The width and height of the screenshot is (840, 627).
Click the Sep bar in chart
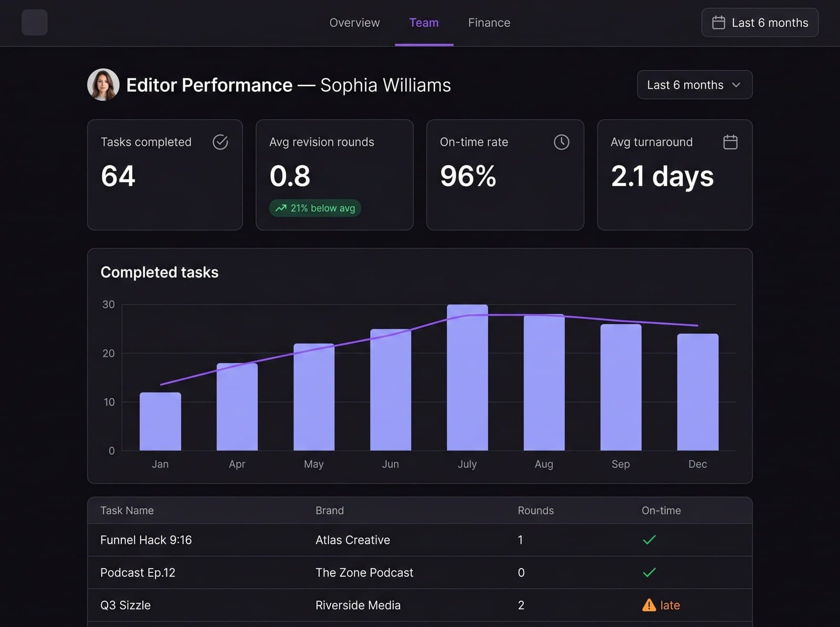[621, 387]
